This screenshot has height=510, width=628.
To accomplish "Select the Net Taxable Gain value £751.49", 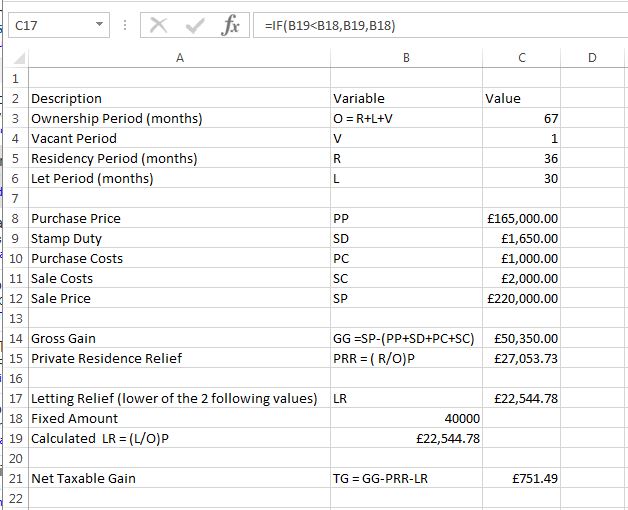I will pos(521,478).
